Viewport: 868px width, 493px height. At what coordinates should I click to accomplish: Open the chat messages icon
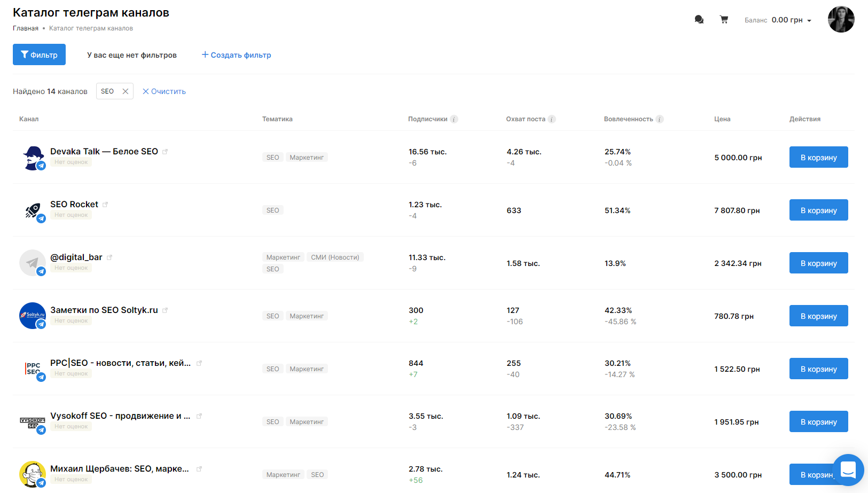(x=699, y=20)
